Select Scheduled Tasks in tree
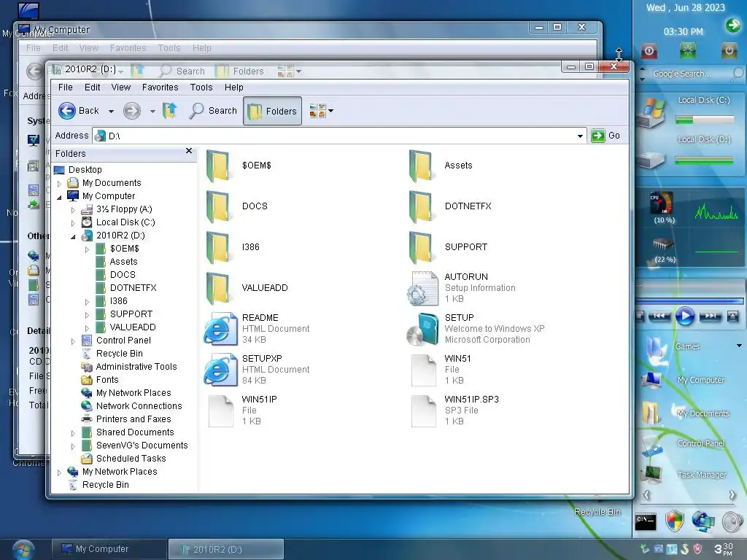This screenshot has height=560, width=747. pos(131,458)
